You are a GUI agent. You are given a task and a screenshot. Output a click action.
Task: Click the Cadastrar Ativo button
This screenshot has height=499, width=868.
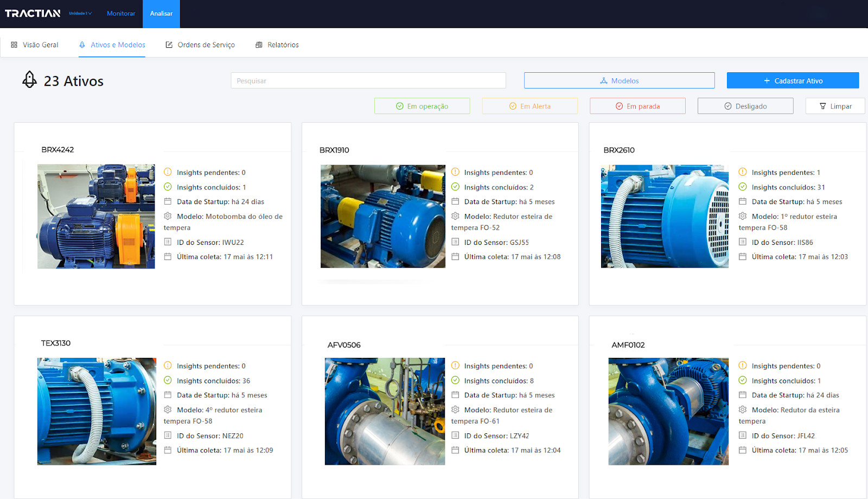click(793, 80)
